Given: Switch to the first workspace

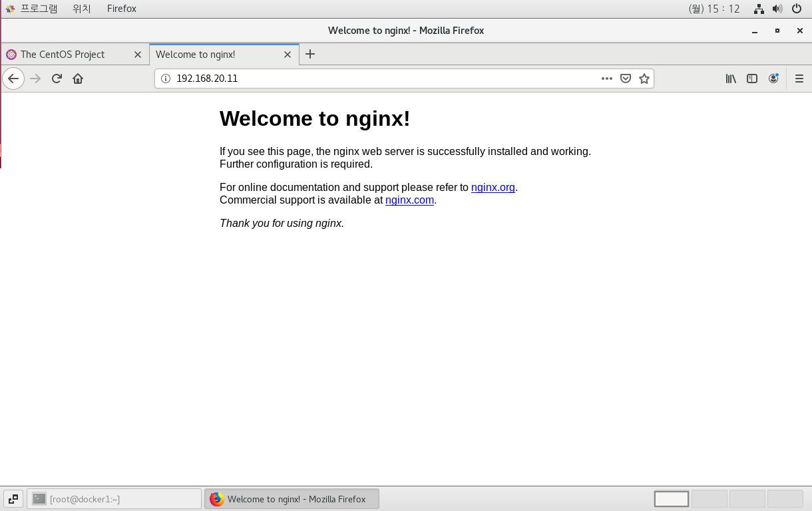Looking at the screenshot, I should [x=672, y=499].
